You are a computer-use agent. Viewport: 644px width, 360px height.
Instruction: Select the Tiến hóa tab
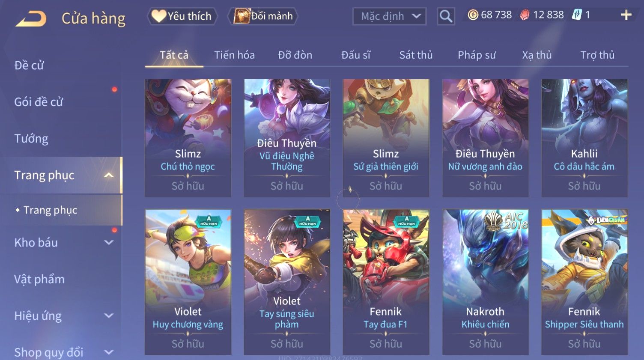234,55
